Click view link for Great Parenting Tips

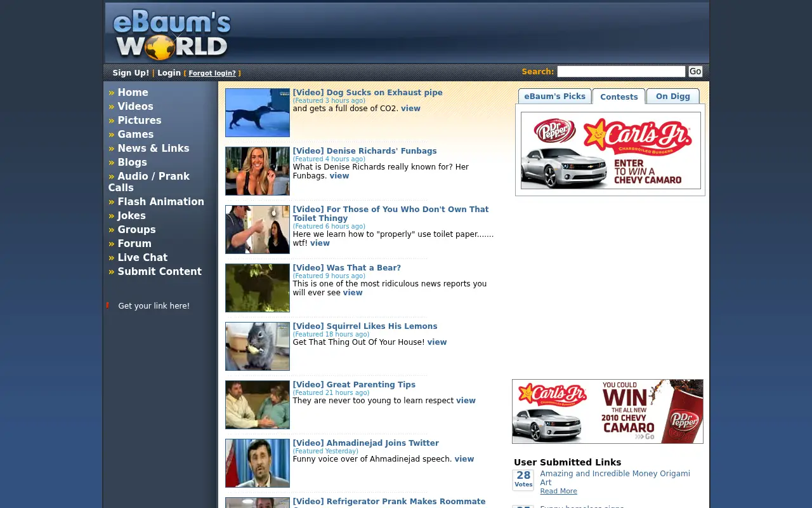pos(466,401)
